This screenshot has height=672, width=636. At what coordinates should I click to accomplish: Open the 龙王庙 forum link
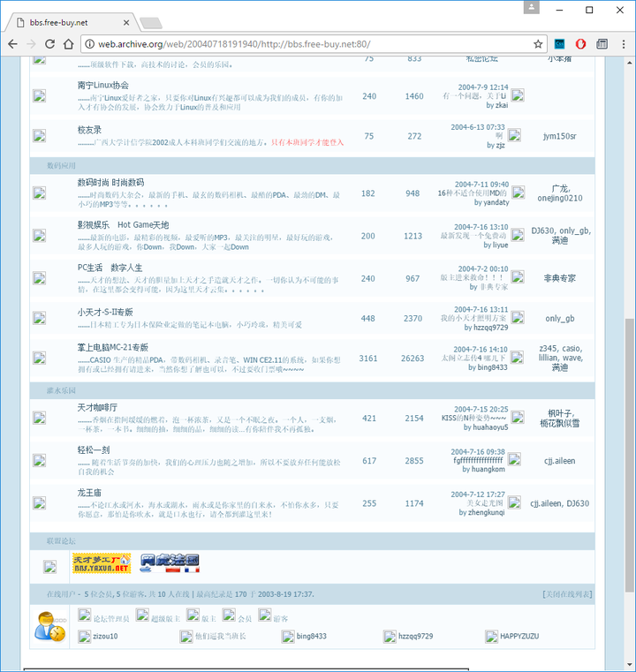pos(91,493)
